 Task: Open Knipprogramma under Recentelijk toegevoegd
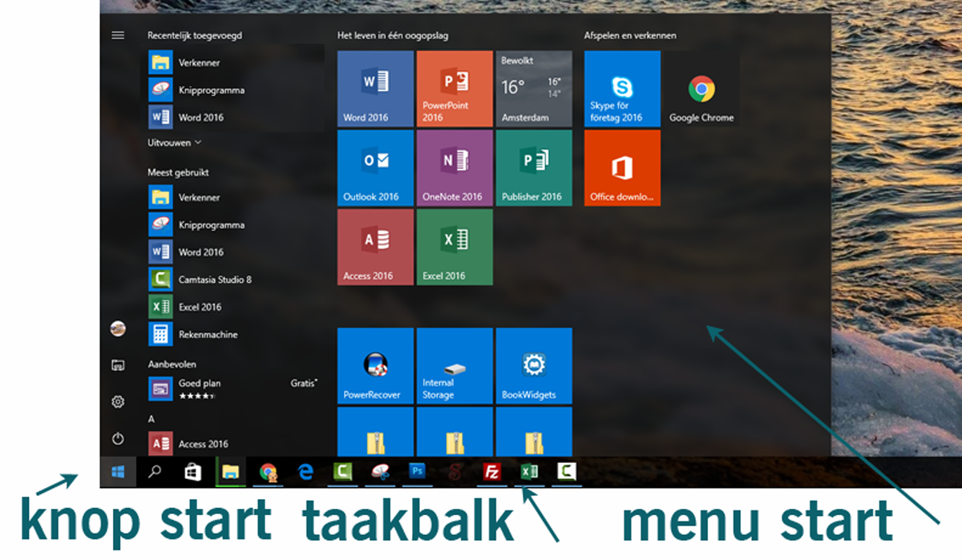coord(235,90)
